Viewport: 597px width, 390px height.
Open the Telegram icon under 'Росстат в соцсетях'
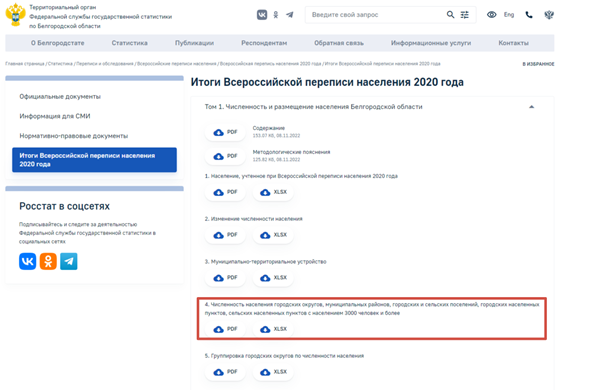[x=69, y=261]
